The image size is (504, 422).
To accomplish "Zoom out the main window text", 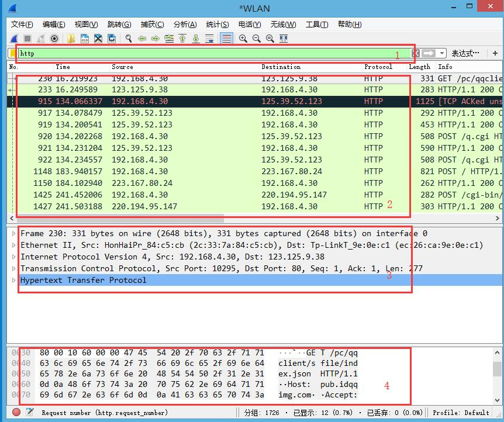I will (257, 39).
